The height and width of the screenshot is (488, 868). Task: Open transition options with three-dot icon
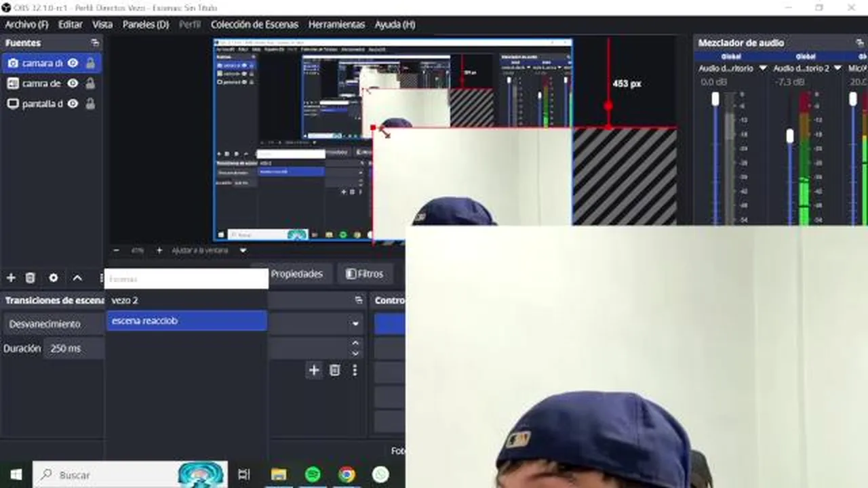[x=355, y=370]
